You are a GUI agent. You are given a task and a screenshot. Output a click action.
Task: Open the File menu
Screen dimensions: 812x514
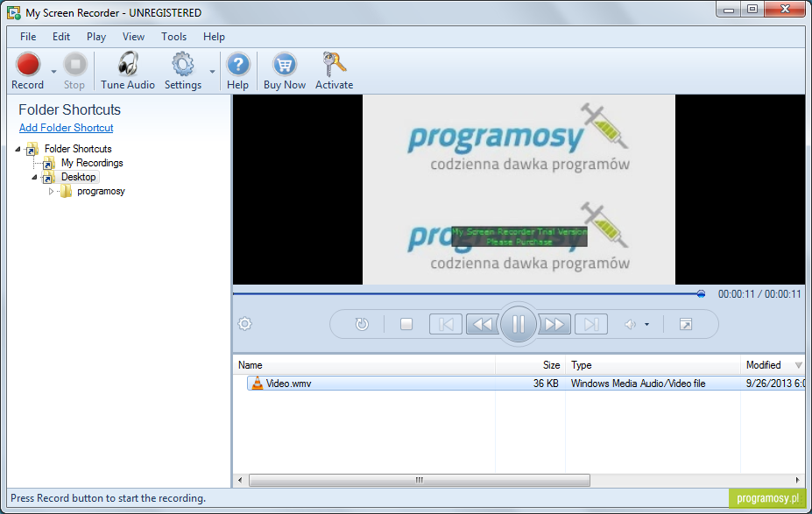pos(28,37)
